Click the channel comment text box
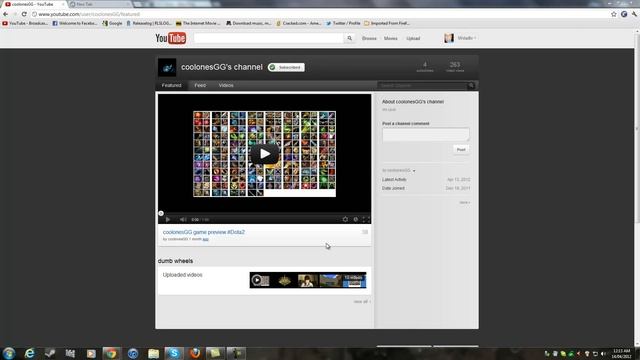The width and height of the screenshot is (640, 360). pos(426,134)
